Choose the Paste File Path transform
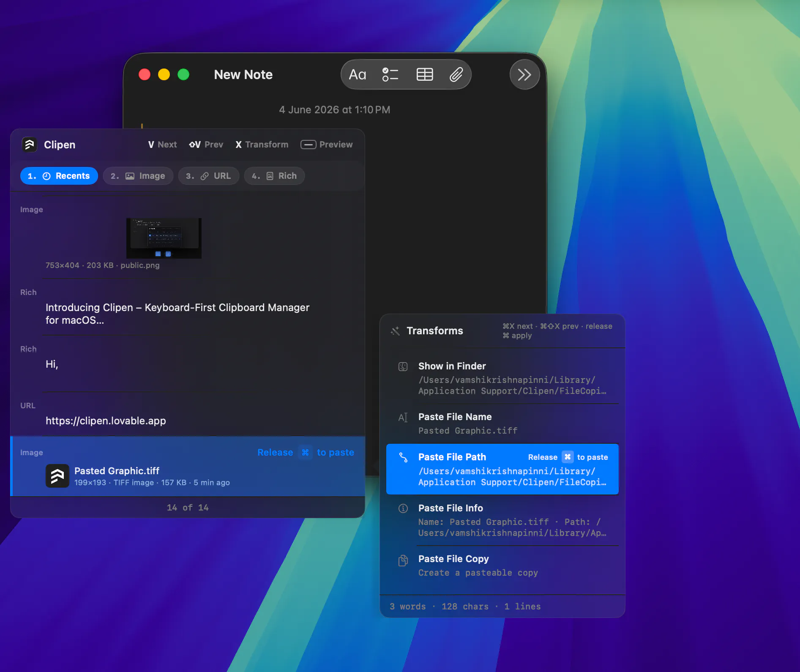 pos(502,469)
